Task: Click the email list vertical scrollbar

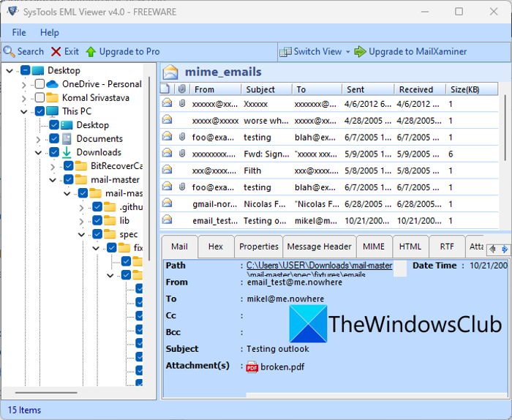Action: (x=505, y=128)
